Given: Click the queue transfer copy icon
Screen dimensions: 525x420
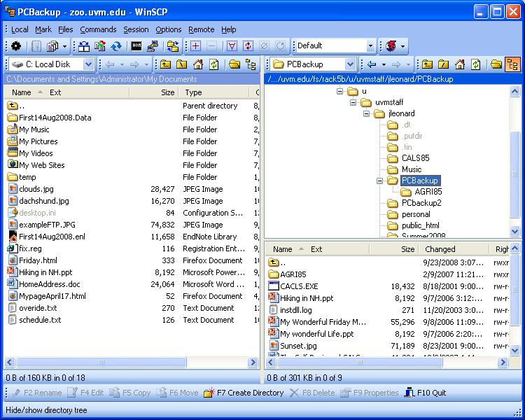Looking at the screenshot, I should pyautogui.click(x=52, y=46).
